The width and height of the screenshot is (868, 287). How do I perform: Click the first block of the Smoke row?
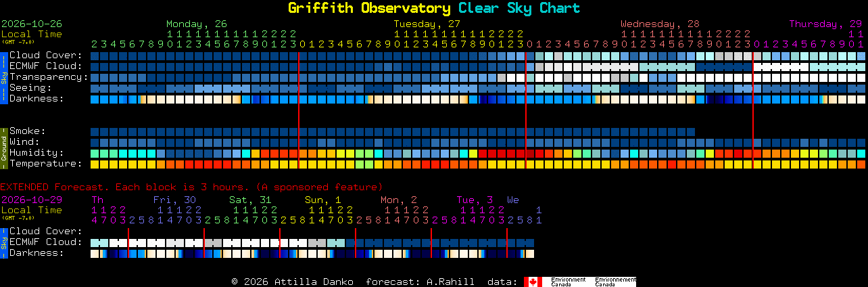pyautogui.click(x=95, y=131)
